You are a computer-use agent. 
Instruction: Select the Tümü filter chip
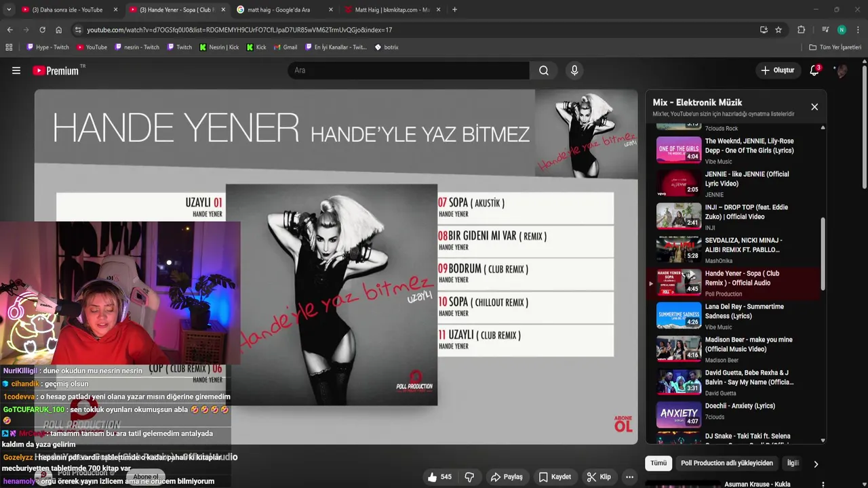658,463
